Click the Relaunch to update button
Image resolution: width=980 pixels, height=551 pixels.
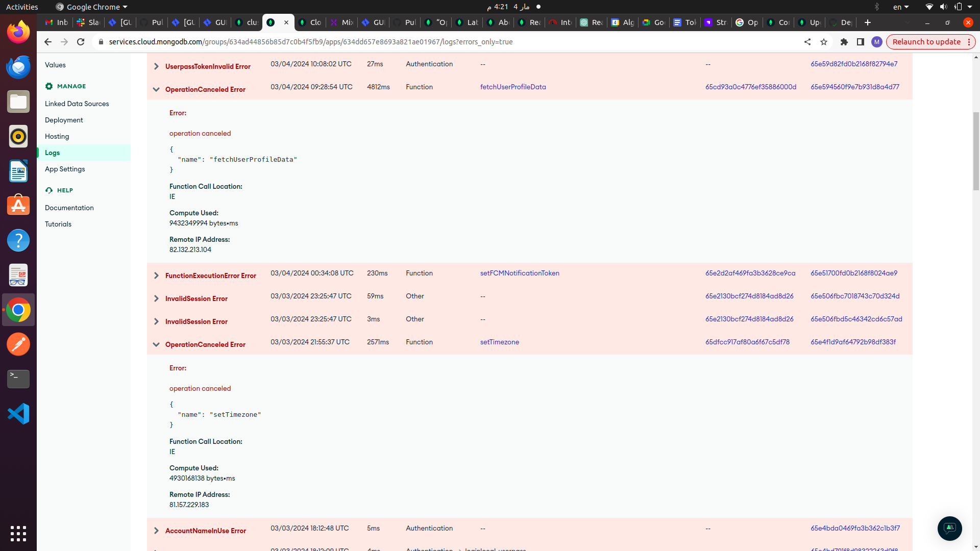click(926, 42)
